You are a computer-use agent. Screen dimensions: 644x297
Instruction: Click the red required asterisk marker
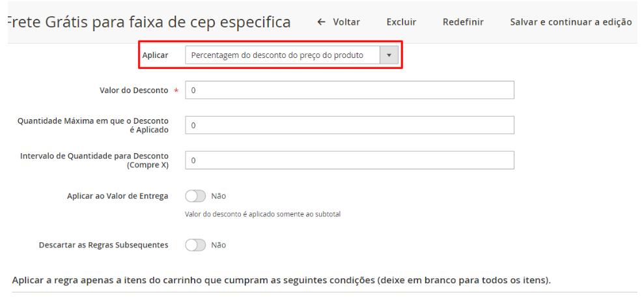click(176, 91)
